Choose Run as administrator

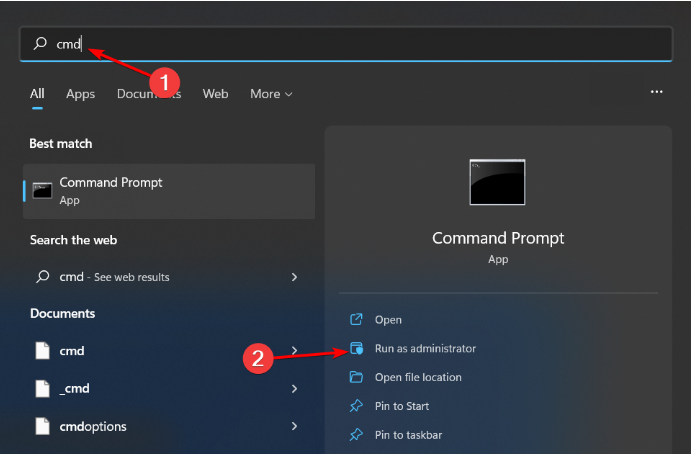point(425,349)
